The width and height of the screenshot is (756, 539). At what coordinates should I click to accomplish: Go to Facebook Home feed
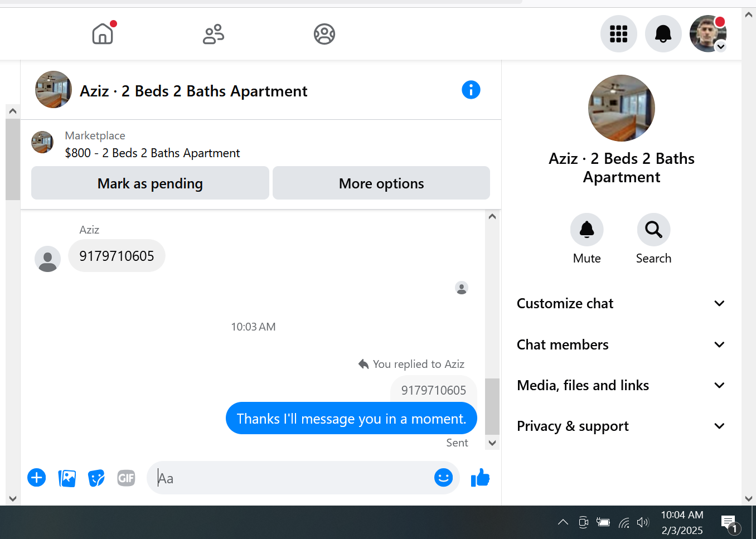pos(103,34)
